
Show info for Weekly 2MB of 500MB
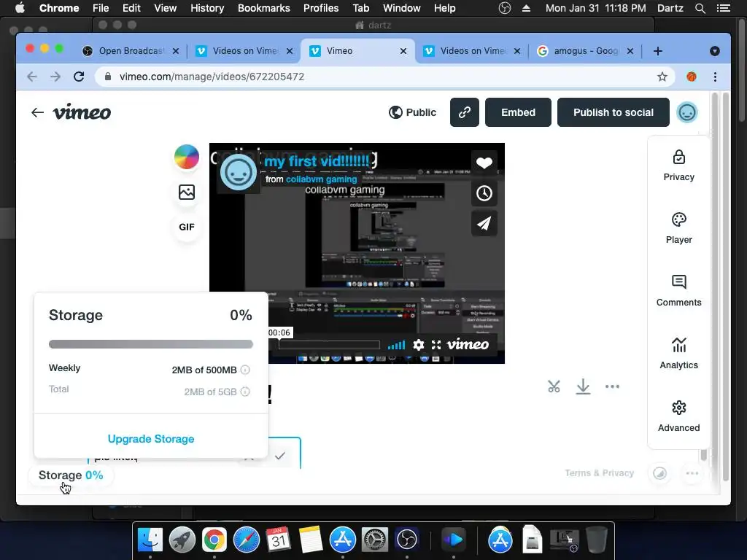(x=245, y=370)
